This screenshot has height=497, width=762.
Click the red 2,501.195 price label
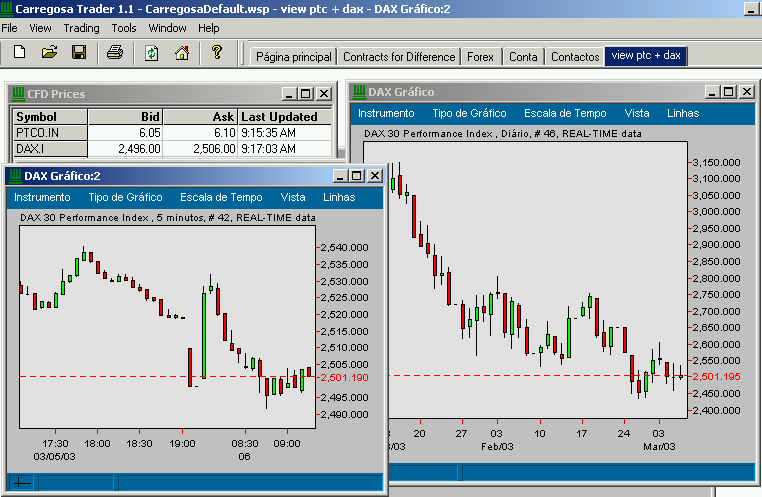click(716, 377)
